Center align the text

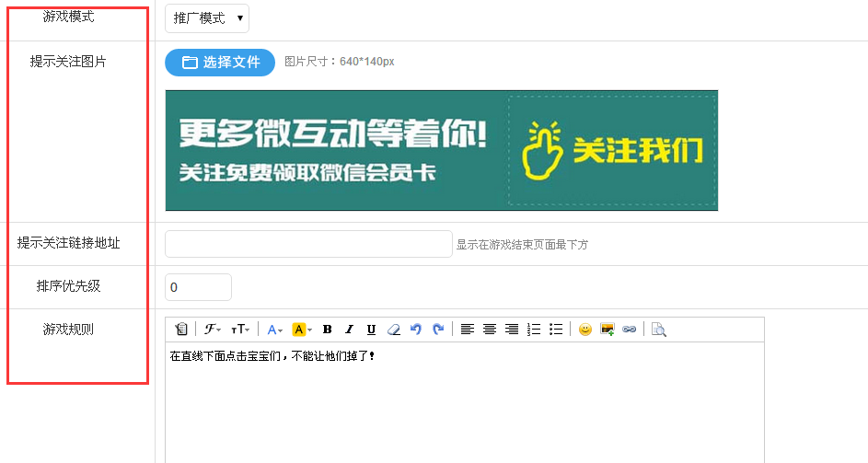tap(490, 330)
